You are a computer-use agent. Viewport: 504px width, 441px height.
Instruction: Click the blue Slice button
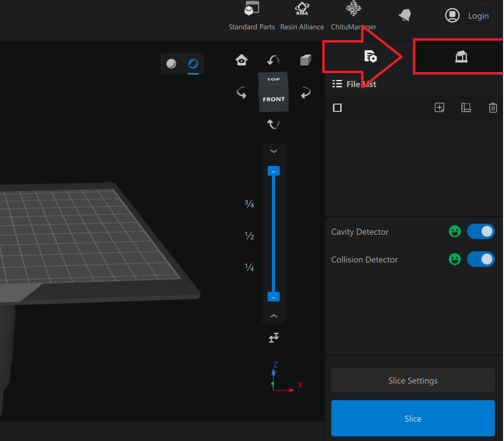click(x=413, y=419)
